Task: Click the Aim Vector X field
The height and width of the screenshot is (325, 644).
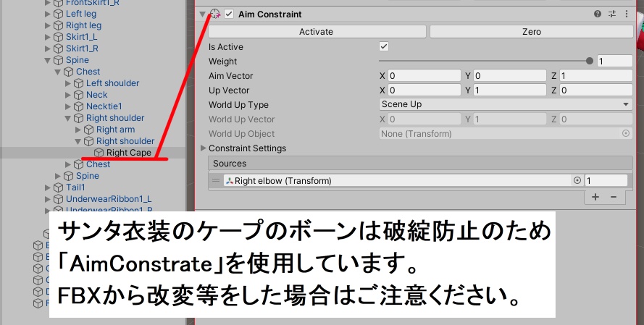Action: (x=425, y=75)
